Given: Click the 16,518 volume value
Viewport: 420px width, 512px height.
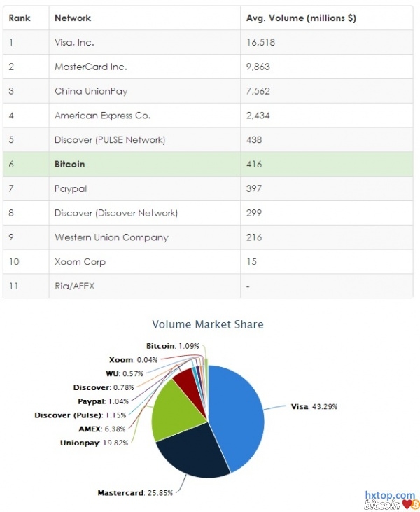Looking at the screenshot, I should coord(260,42).
